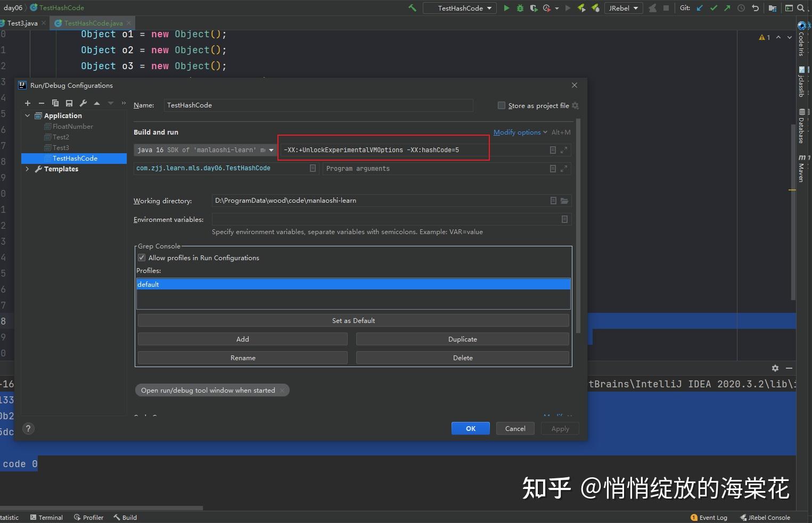Open the Database side panel tab

801,127
